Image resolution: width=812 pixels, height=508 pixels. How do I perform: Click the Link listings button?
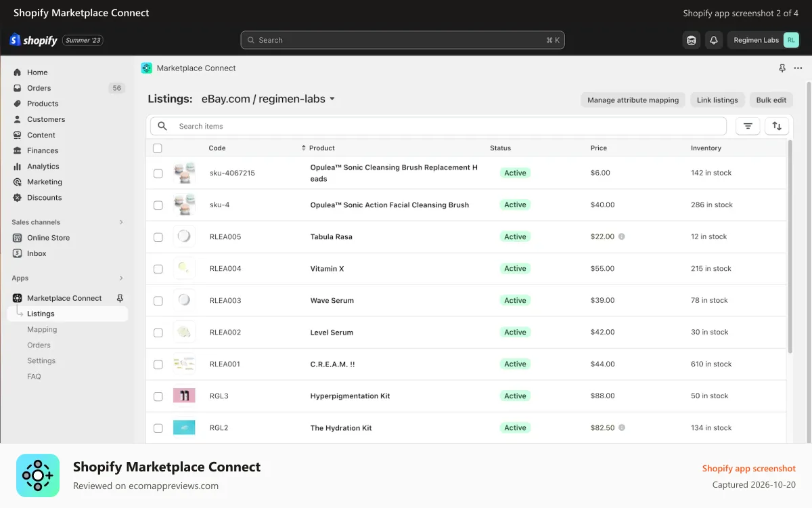point(717,100)
